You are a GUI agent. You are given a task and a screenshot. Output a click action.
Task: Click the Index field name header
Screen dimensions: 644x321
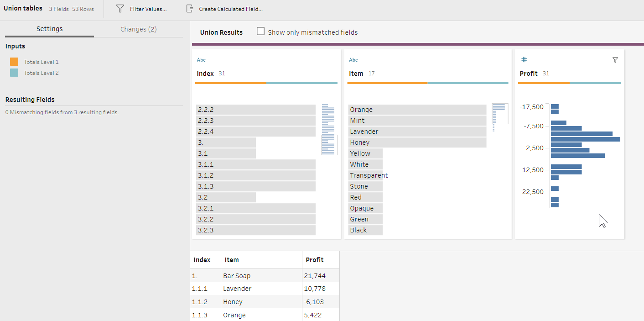point(205,74)
